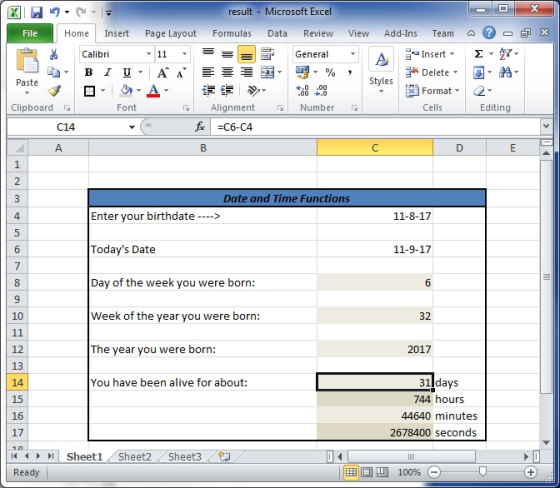
Task: Click the Clear eraser icon
Action: point(479,91)
